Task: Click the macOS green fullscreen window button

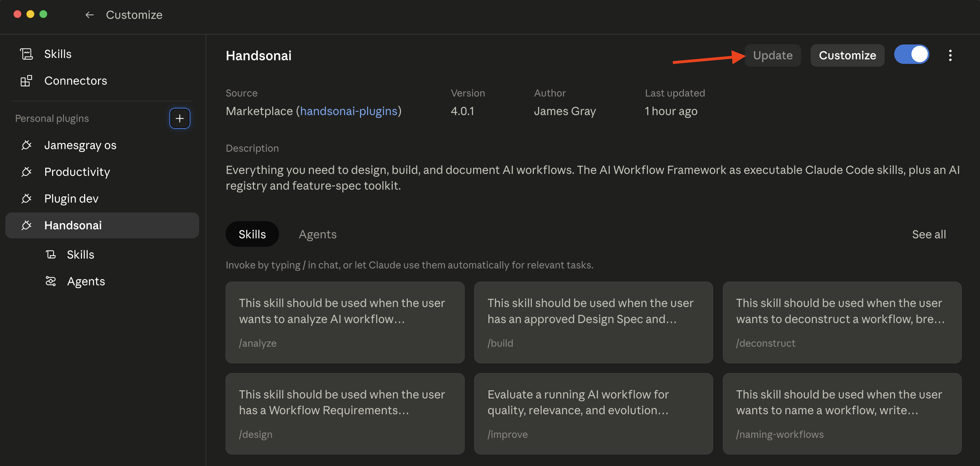Action: click(x=43, y=14)
